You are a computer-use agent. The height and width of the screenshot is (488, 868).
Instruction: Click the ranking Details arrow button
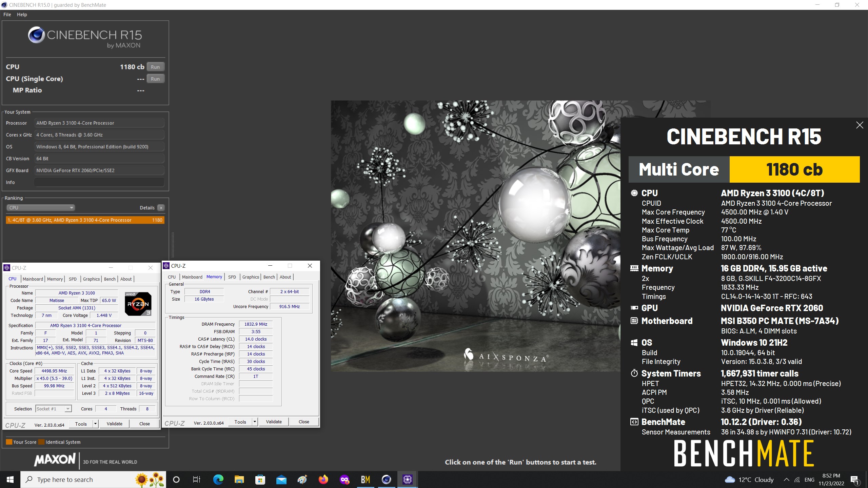click(161, 208)
